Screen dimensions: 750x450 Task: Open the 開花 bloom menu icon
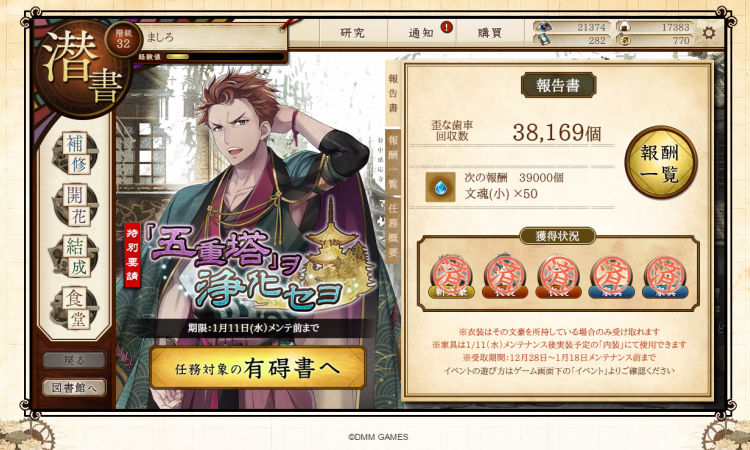(76, 205)
